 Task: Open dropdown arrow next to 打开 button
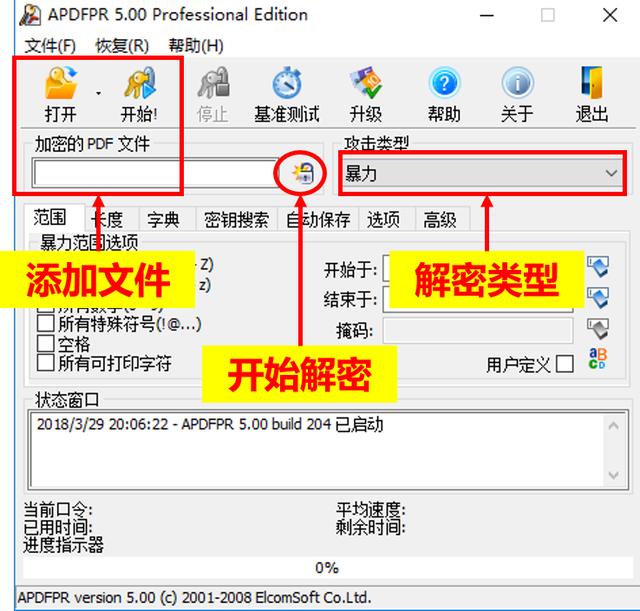point(98,93)
